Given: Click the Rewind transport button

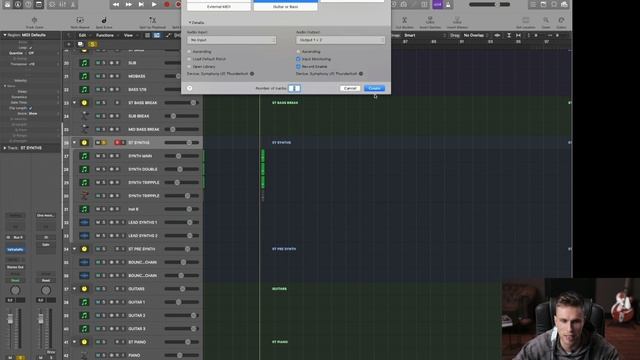Looking at the screenshot, I should [116, 4].
